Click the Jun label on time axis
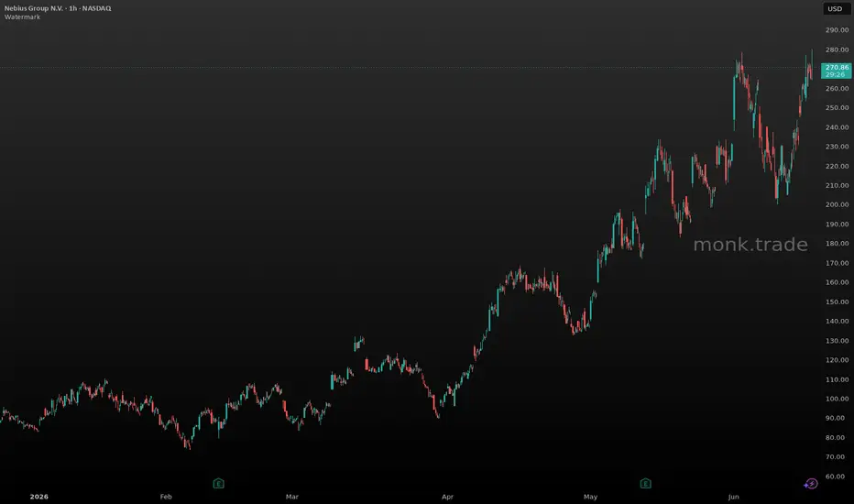 point(734,497)
